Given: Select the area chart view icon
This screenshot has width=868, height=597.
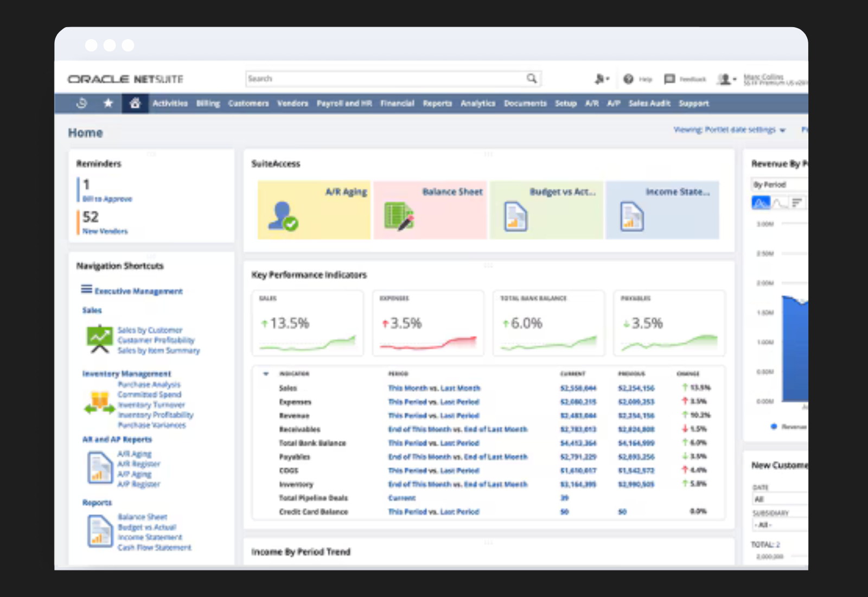Looking at the screenshot, I should pyautogui.click(x=761, y=203).
